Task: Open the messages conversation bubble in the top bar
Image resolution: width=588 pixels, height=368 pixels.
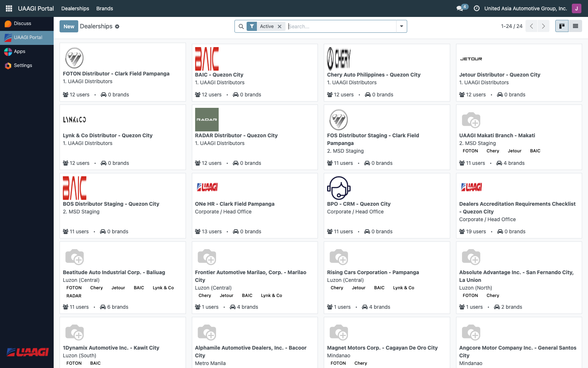Action: coord(459,7)
